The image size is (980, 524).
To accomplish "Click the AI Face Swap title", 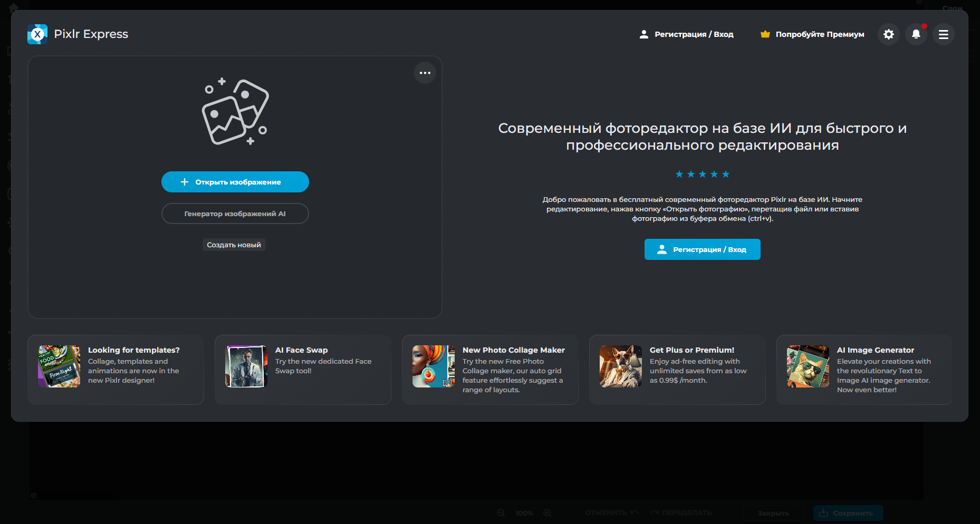I will (x=302, y=350).
